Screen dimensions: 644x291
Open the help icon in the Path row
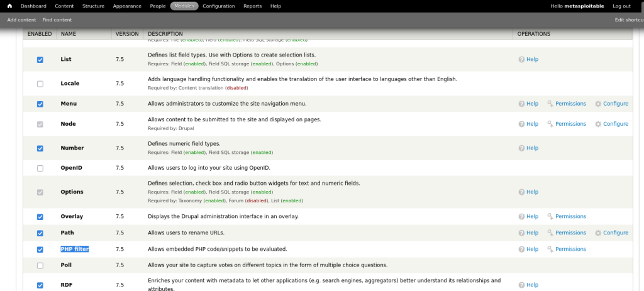521,233
